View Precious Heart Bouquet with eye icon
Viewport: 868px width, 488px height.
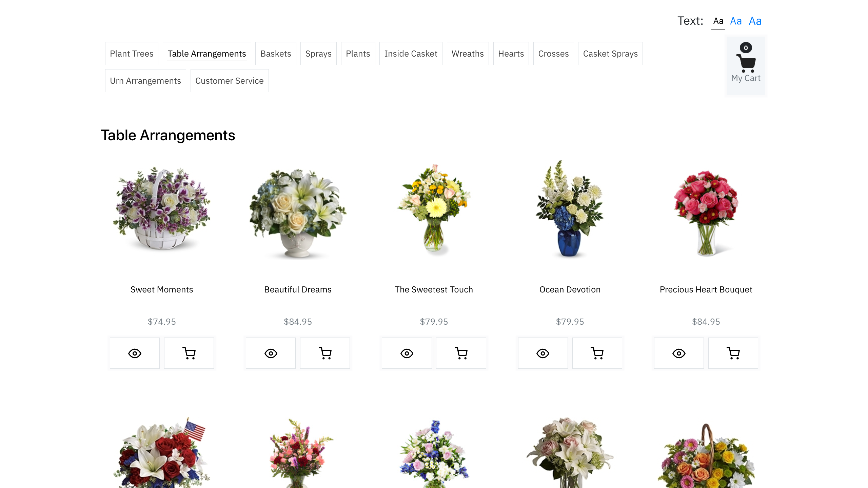click(679, 353)
